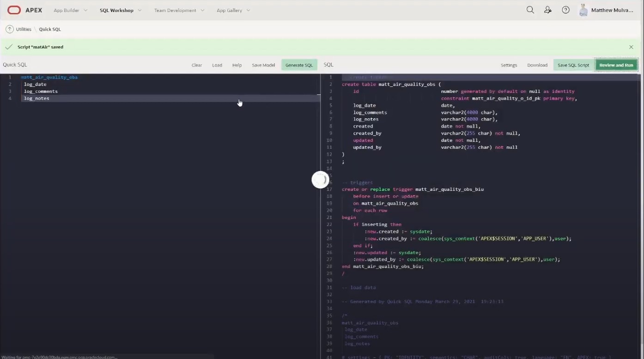Open the search magnifier icon

(530, 10)
